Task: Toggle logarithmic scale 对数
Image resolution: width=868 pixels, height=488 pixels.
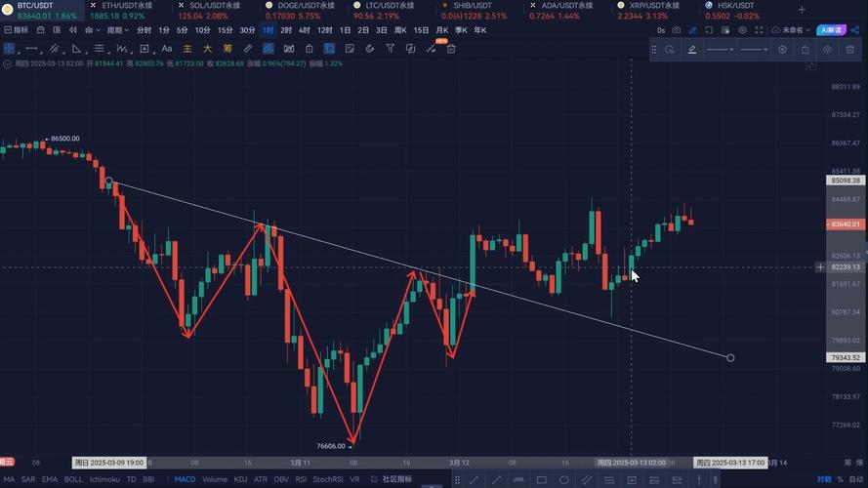Action: pos(824,479)
